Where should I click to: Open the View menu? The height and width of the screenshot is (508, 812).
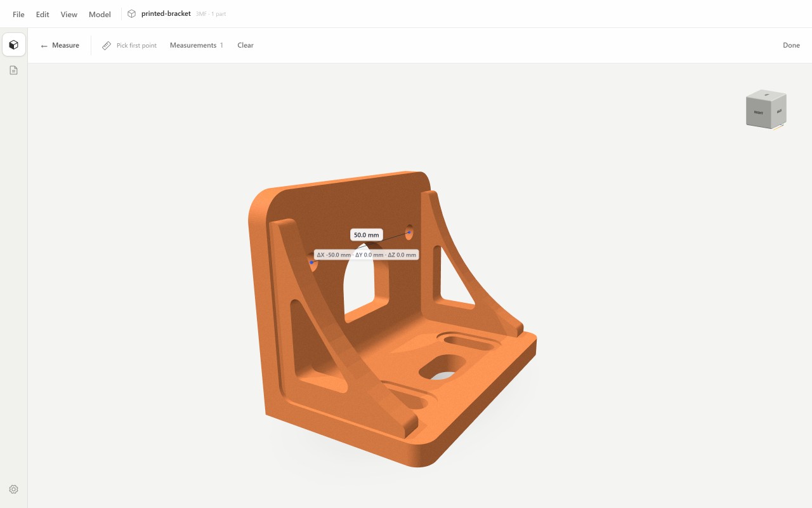[69, 14]
